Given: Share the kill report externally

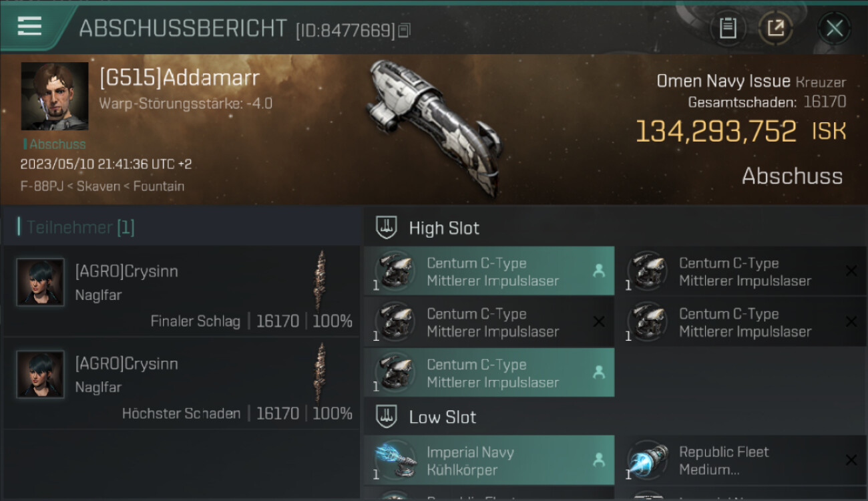Looking at the screenshot, I should (x=775, y=29).
